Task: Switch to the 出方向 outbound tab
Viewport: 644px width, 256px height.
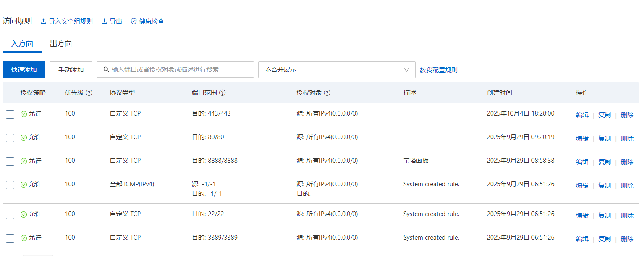Action: tap(61, 44)
